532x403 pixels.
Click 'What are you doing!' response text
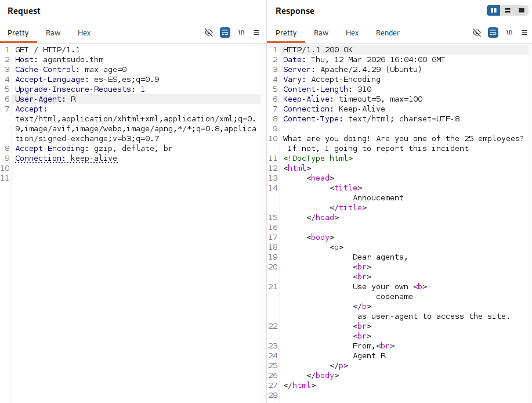click(327, 139)
